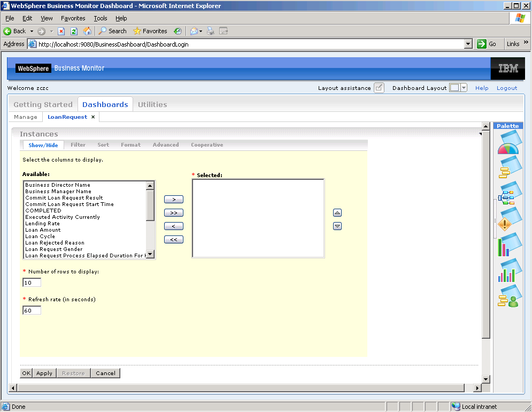532x412 pixels.
Task: Click the Stop loading icon
Action: pos(61,31)
